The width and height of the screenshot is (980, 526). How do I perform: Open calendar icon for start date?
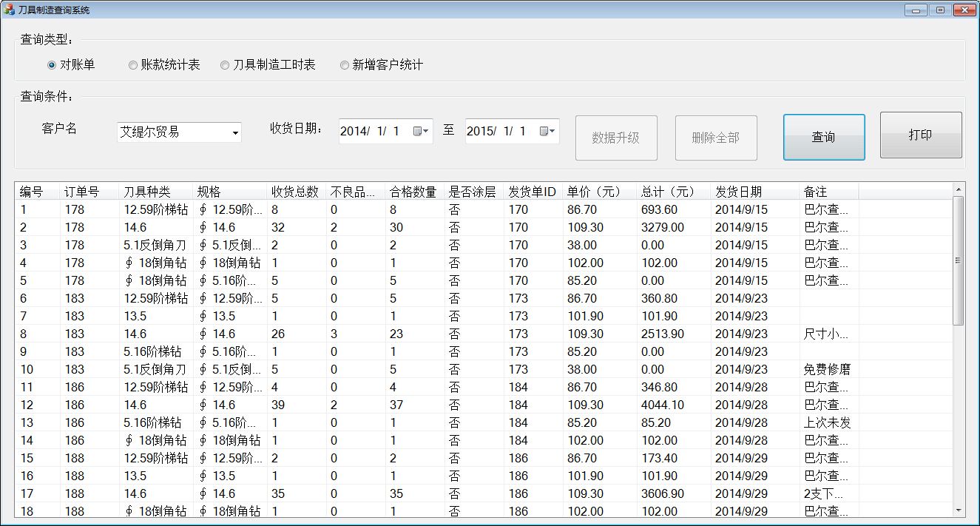click(420, 131)
